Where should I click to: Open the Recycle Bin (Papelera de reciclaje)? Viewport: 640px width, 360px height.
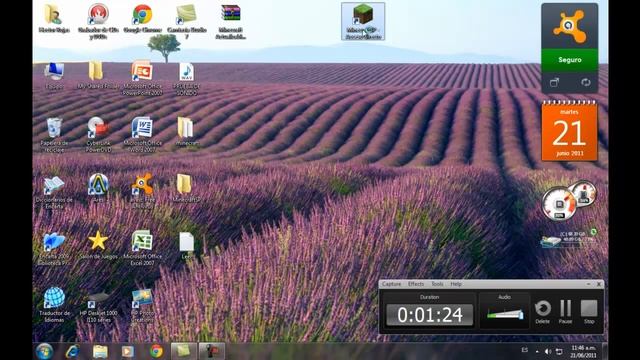coord(54,135)
